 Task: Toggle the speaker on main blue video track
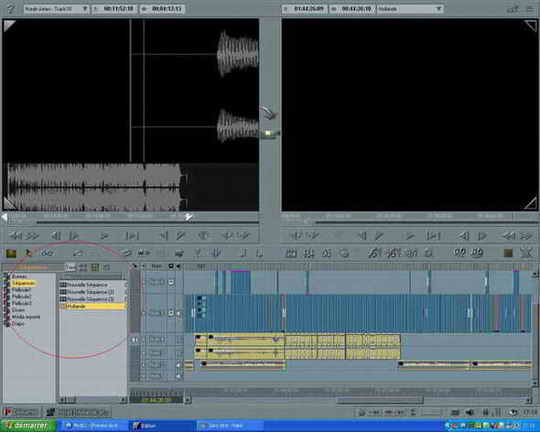point(179,313)
